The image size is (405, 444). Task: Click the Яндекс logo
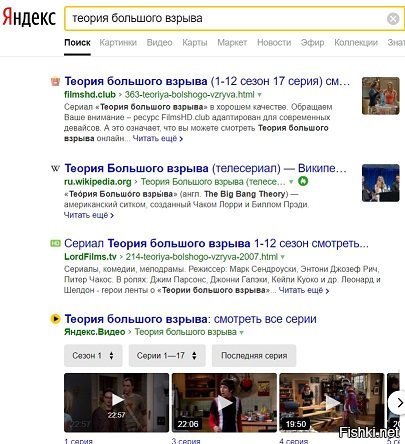(29, 17)
